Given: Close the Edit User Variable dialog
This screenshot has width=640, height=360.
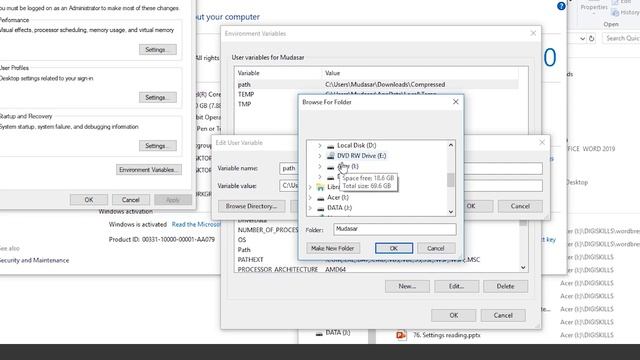Looking at the screenshot, I should point(542,142).
